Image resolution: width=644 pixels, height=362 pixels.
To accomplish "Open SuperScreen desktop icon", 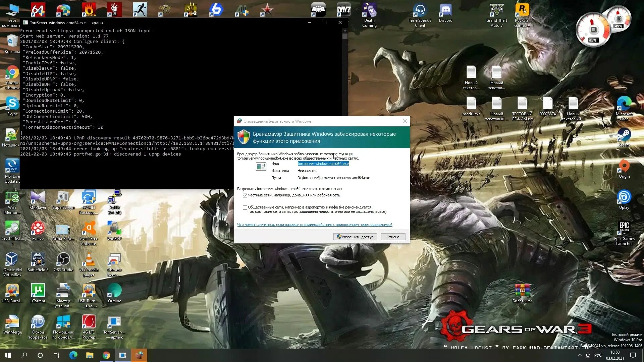I will 63,200.
